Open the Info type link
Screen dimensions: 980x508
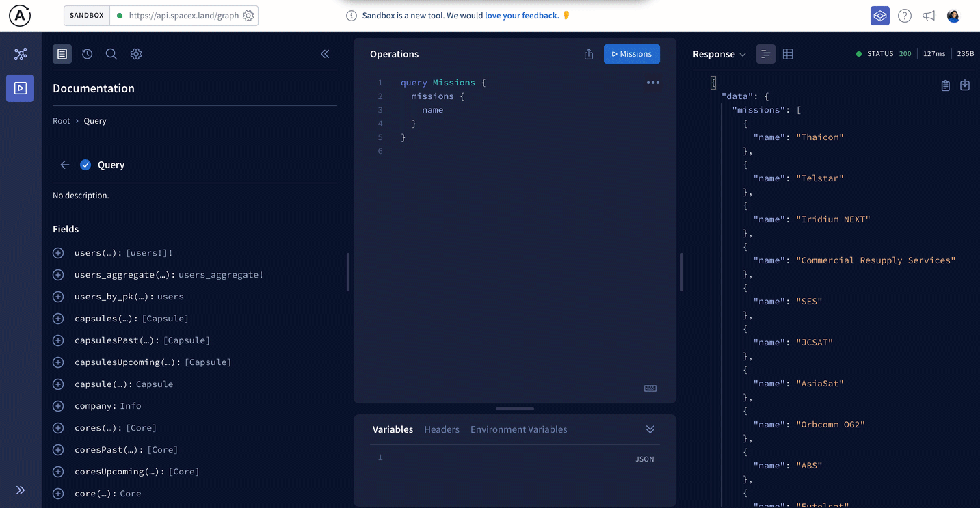131,406
